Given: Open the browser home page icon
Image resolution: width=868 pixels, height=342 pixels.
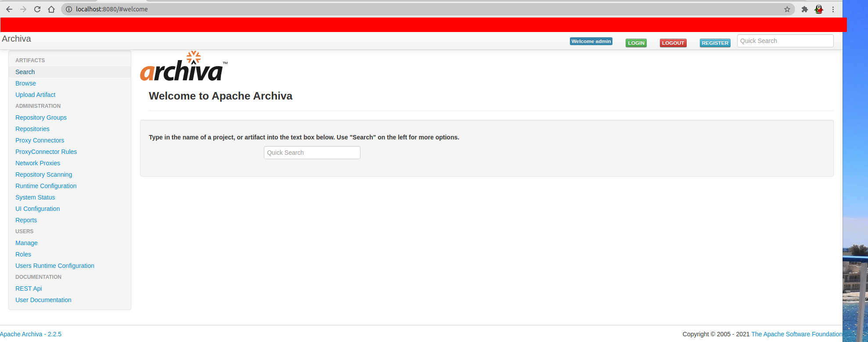Looking at the screenshot, I should tap(51, 9).
